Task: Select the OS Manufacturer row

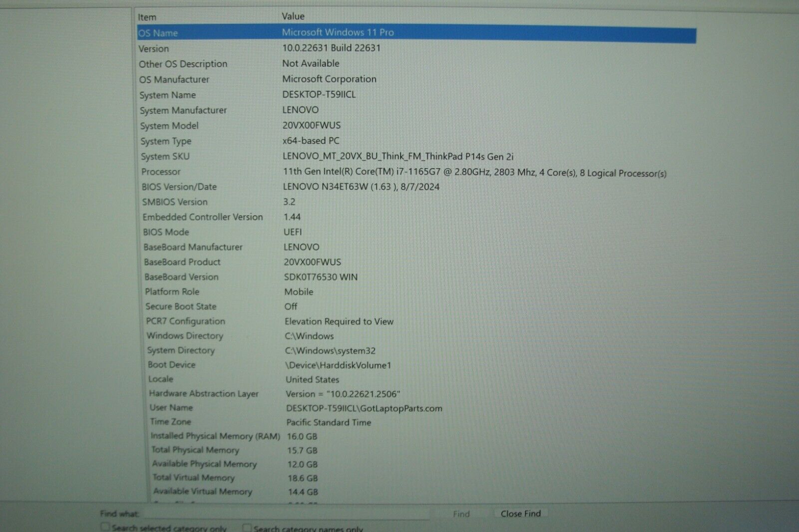Action: (x=416, y=79)
